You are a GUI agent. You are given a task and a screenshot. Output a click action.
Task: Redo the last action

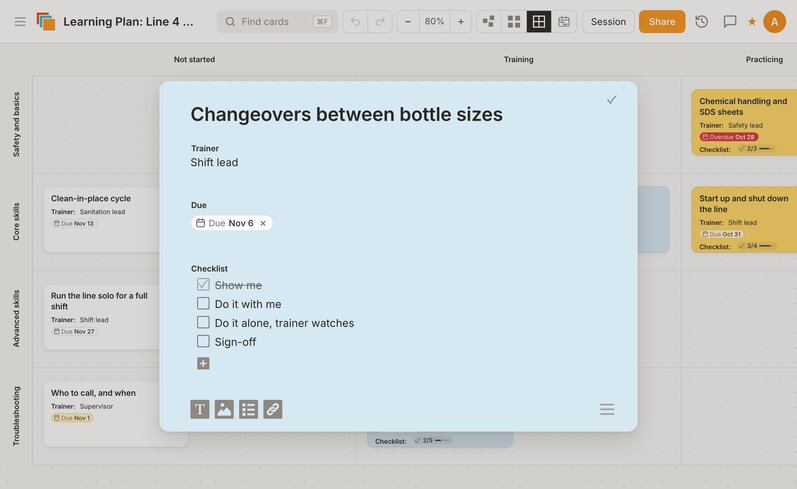click(x=380, y=22)
